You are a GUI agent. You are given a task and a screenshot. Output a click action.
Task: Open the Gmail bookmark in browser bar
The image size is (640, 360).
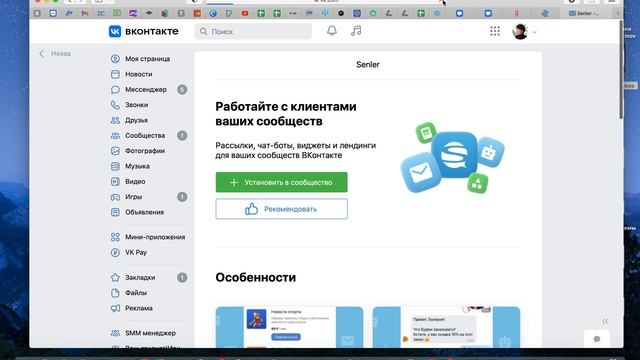[85, 13]
